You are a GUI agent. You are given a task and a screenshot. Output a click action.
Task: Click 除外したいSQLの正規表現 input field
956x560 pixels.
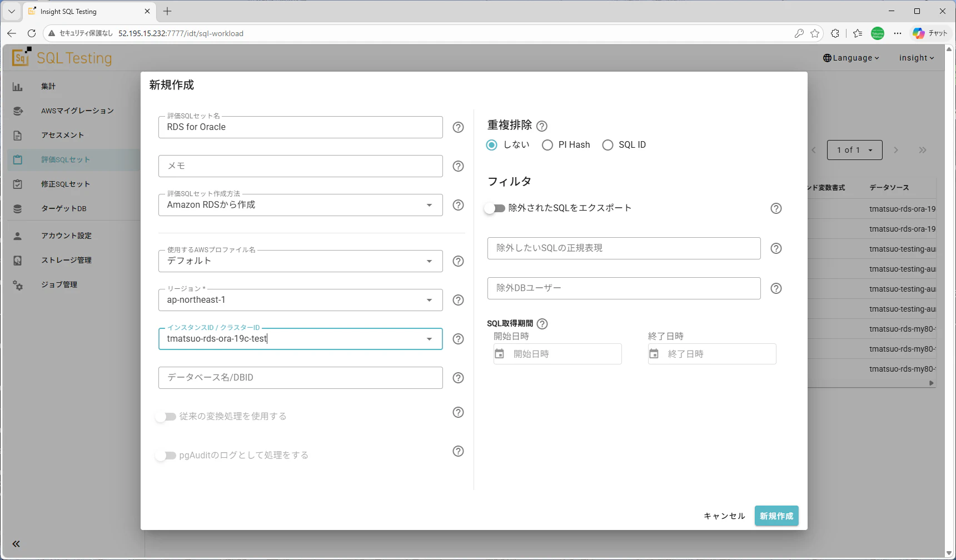624,248
